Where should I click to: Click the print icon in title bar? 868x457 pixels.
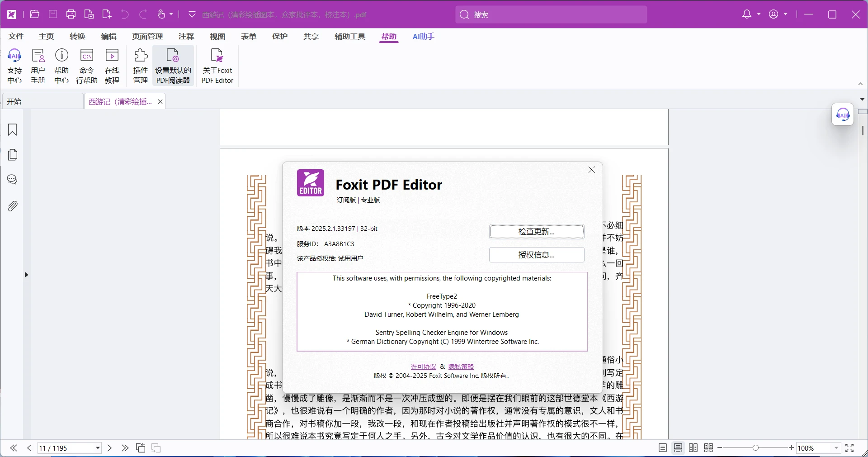pos(71,14)
